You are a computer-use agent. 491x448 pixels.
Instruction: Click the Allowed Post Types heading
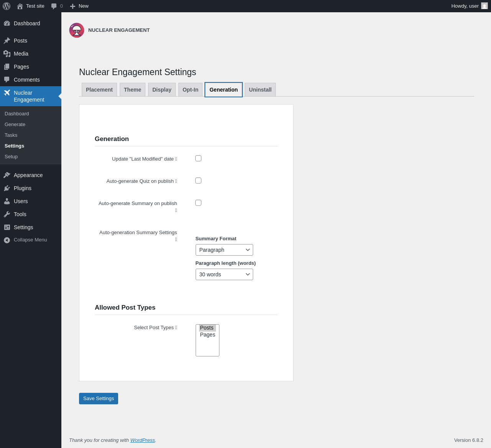tap(125, 308)
